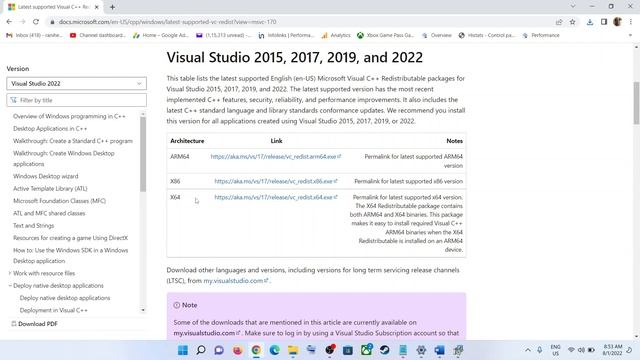Open File Explorer from taskbar
Viewport: 640px width, 360px height.
[x=293, y=350]
